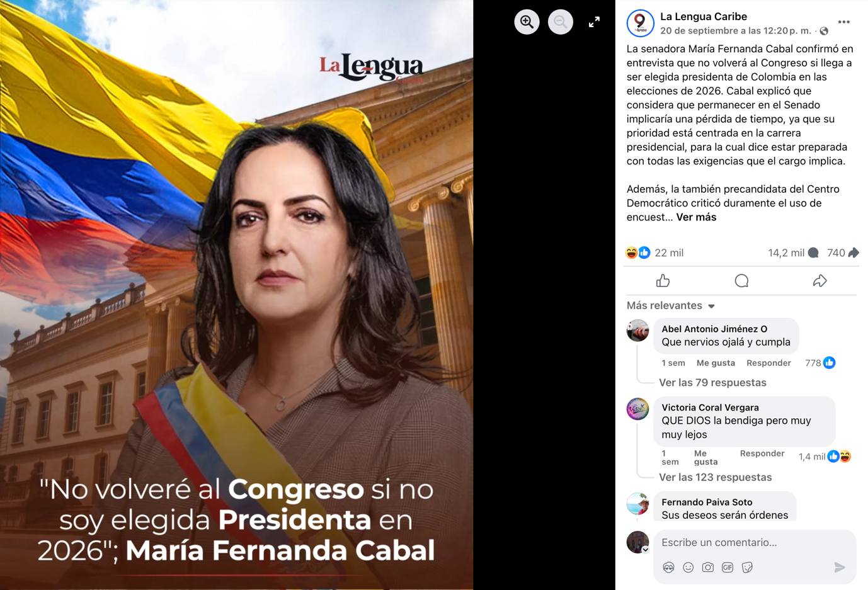Zoom in on the photo
The image size is (868, 590).
click(527, 22)
